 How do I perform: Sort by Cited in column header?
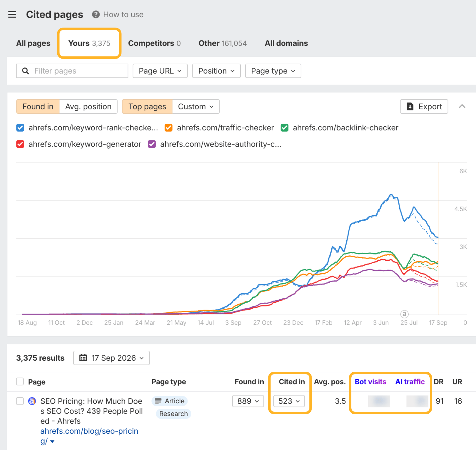(x=292, y=381)
